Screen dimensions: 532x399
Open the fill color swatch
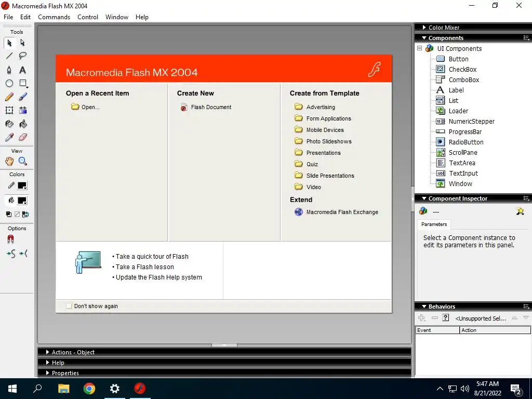(x=22, y=201)
